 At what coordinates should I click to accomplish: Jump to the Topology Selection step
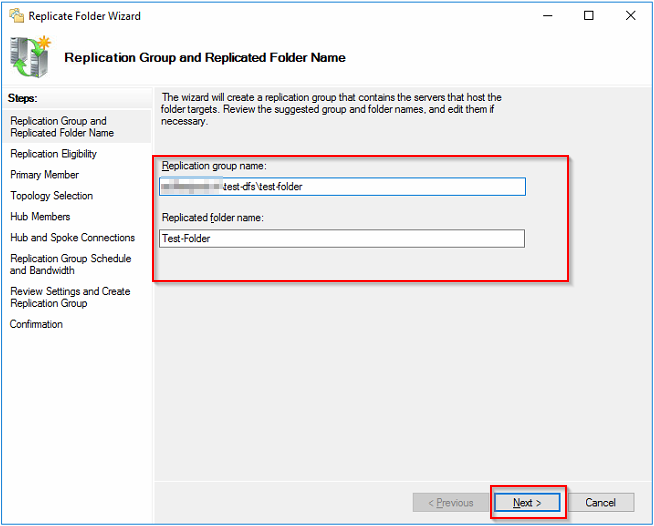(x=52, y=196)
